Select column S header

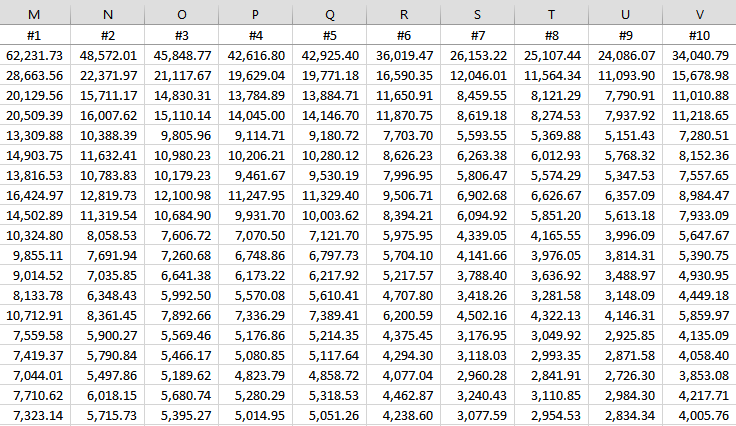pyautogui.click(x=477, y=15)
